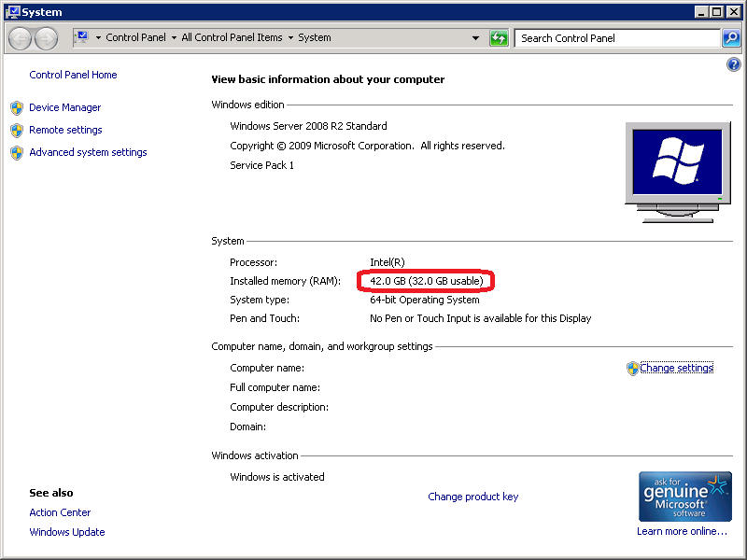Select Control Panel breadcrumb

tap(135, 37)
